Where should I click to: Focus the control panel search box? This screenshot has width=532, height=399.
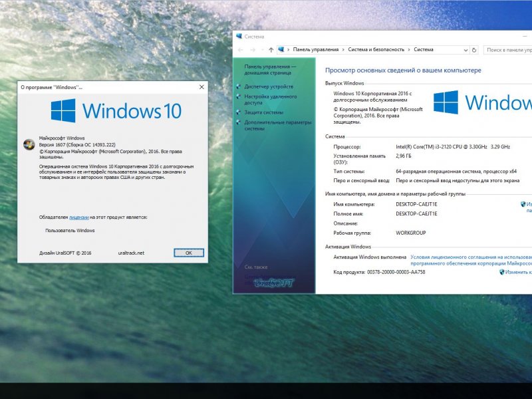click(x=508, y=50)
